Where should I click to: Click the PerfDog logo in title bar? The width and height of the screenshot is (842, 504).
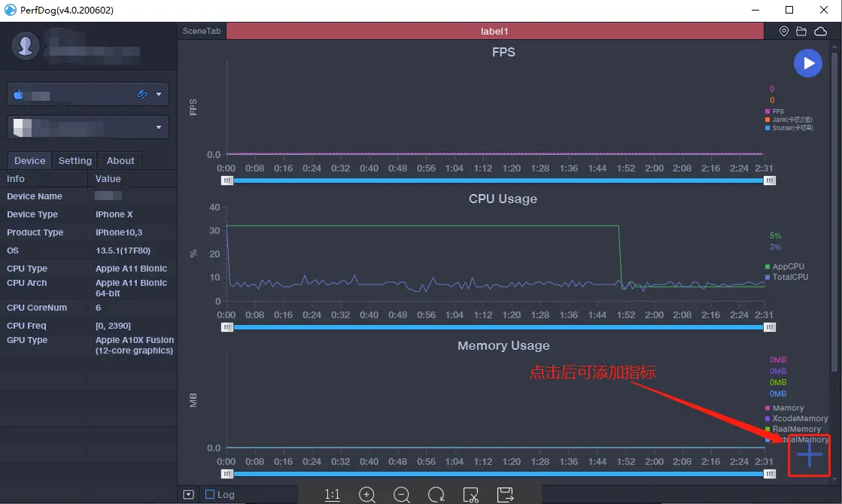pyautogui.click(x=10, y=10)
